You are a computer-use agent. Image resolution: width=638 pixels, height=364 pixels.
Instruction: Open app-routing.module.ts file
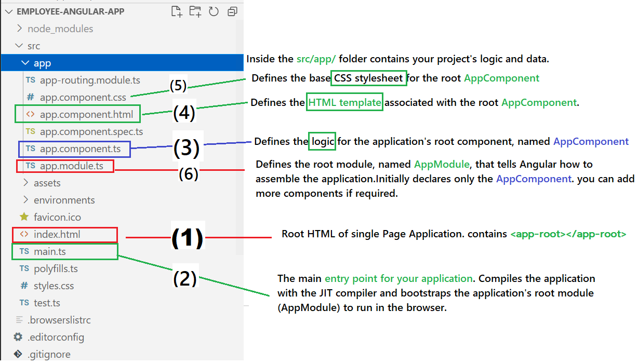point(90,80)
